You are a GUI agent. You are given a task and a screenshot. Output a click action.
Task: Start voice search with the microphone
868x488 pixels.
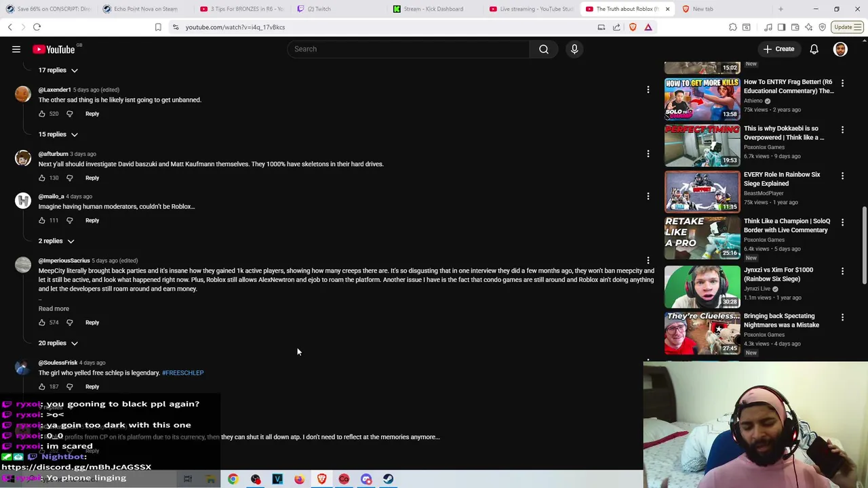[574, 49]
